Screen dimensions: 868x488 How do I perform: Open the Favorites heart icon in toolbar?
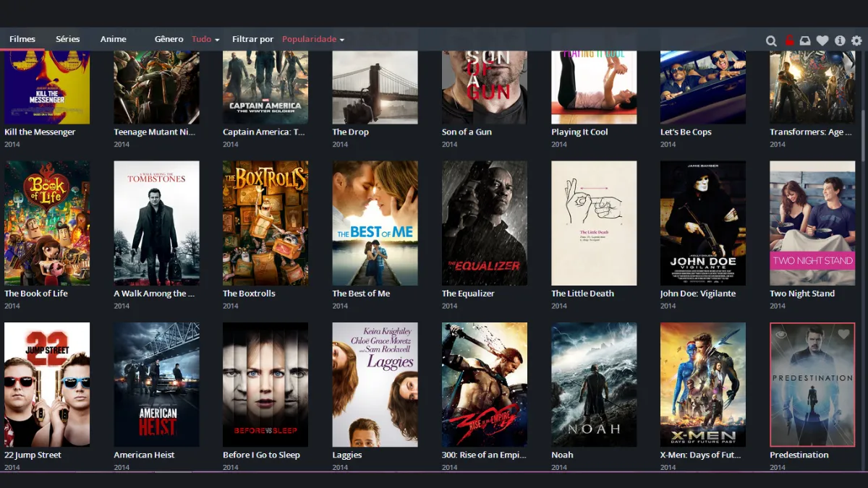[822, 41]
